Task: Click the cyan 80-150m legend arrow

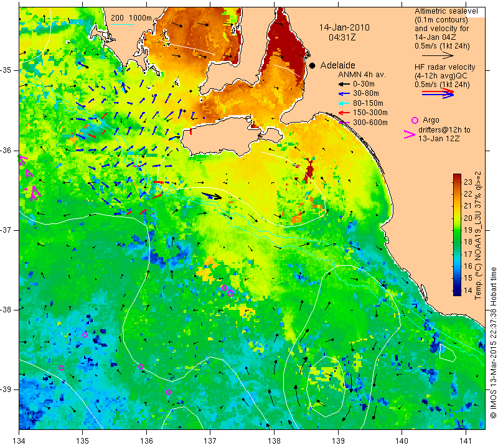Action: [344, 103]
